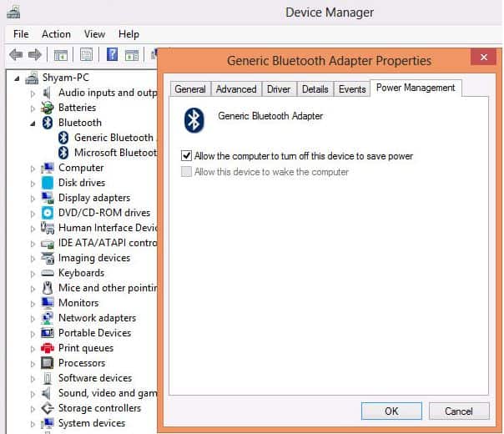The height and width of the screenshot is (434, 504).
Task: Click the Print queues red printer icon
Action: point(48,348)
